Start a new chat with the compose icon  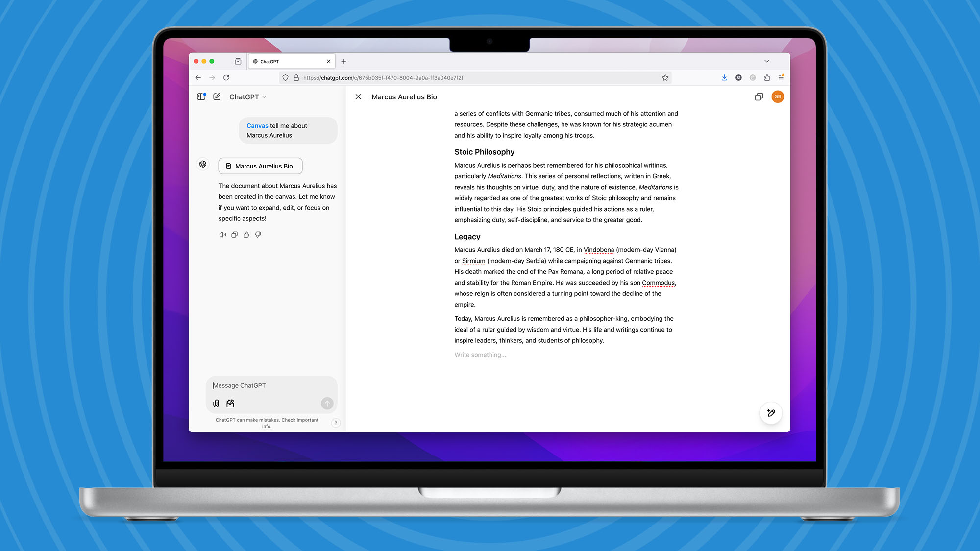pyautogui.click(x=217, y=96)
